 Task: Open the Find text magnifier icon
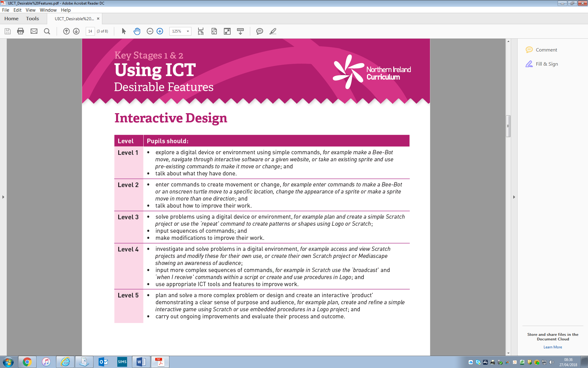(47, 31)
